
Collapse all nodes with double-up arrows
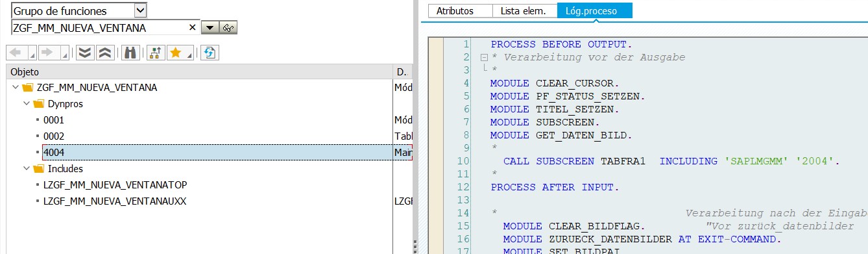pyautogui.click(x=106, y=53)
